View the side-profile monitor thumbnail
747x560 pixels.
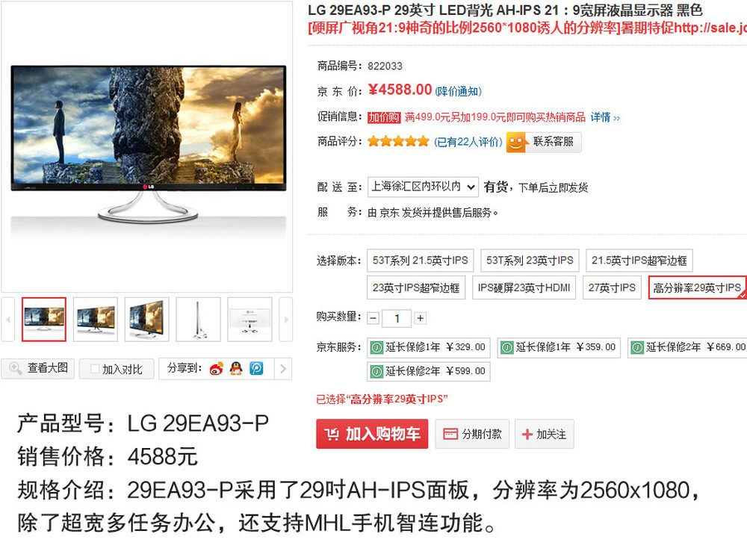coord(198,320)
